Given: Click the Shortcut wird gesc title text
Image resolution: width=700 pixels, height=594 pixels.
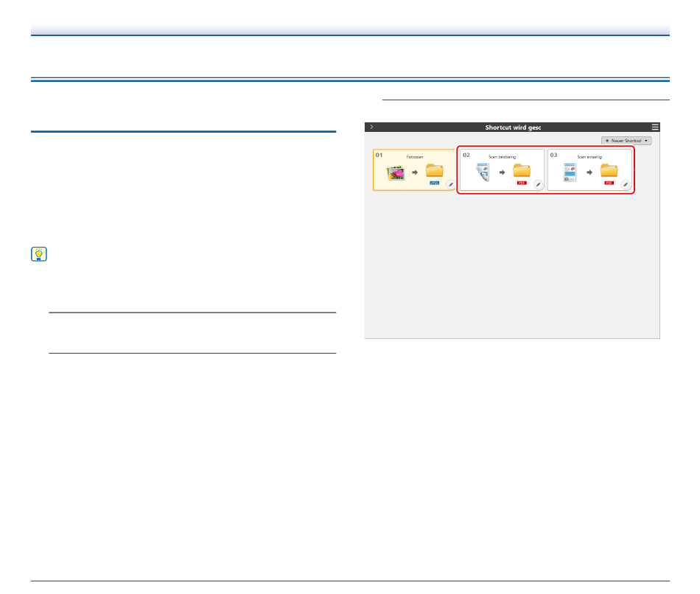Looking at the screenshot, I should [x=513, y=127].
